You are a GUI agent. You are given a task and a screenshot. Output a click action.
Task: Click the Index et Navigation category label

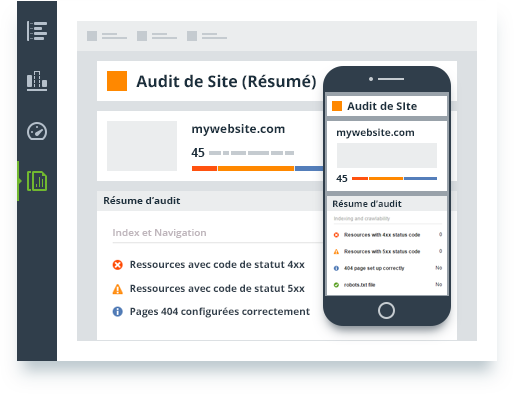159,233
